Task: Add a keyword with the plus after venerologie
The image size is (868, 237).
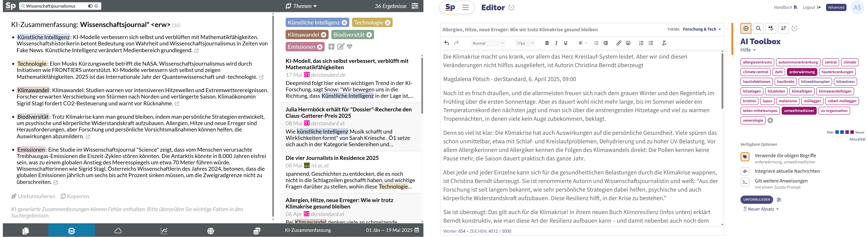Action: [x=770, y=120]
